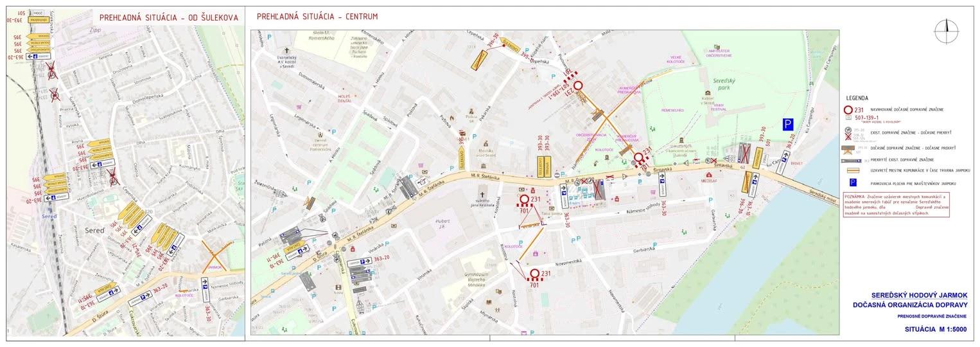The height and width of the screenshot is (347, 980).
Task: Click the north arrow compass symbol
Action: [946, 30]
